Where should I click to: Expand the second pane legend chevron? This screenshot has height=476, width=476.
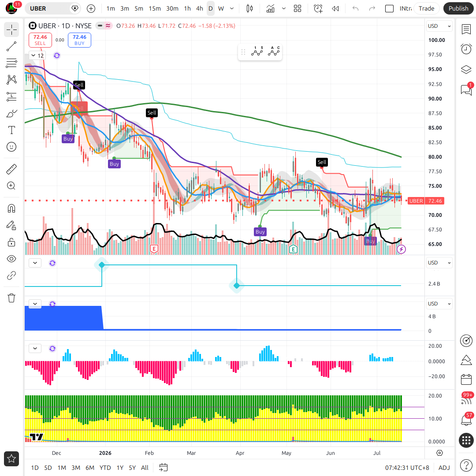pos(35,263)
